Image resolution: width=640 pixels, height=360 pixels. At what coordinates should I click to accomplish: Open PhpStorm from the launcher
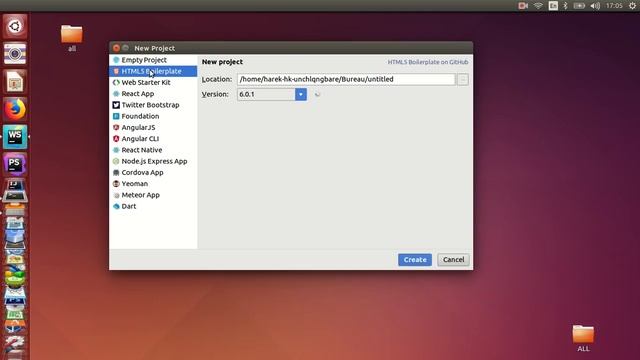[15, 164]
